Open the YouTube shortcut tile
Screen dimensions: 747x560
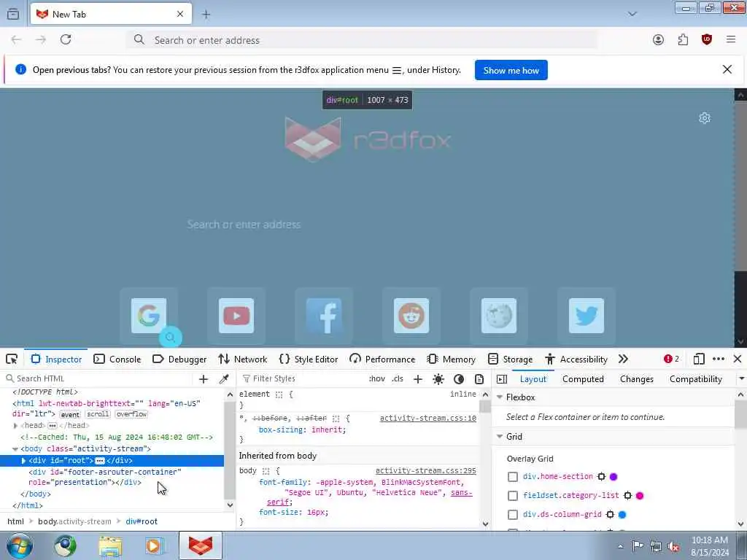tap(236, 316)
